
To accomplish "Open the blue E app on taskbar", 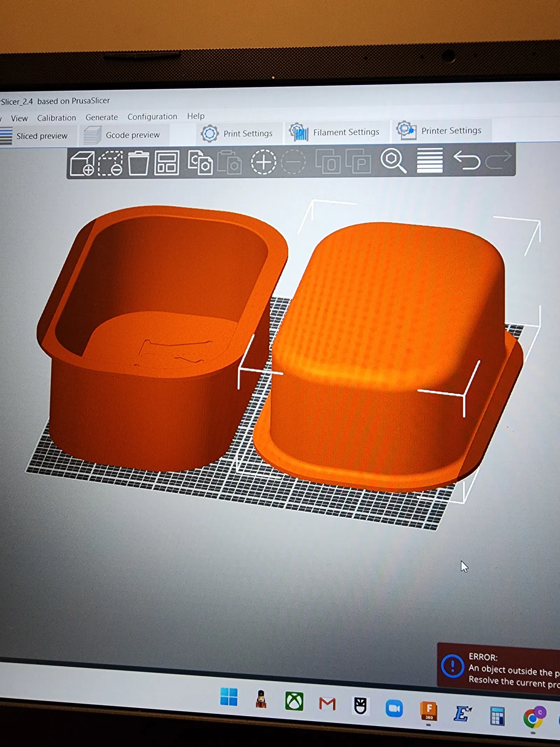I will [462, 713].
